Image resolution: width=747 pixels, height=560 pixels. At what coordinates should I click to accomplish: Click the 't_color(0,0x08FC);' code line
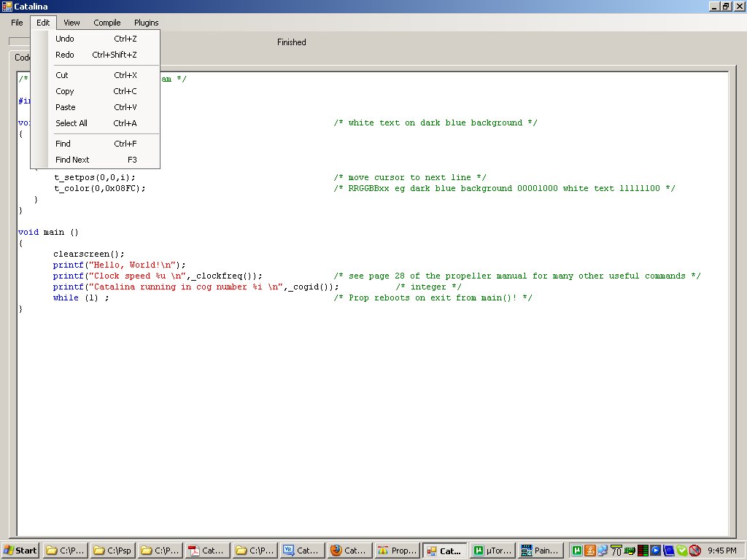tap(99, 189)
